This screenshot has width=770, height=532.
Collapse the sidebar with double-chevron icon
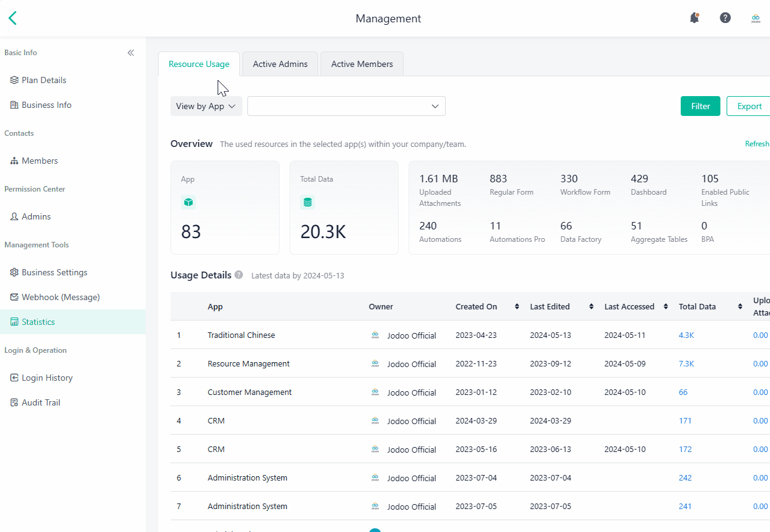[131, 53]
